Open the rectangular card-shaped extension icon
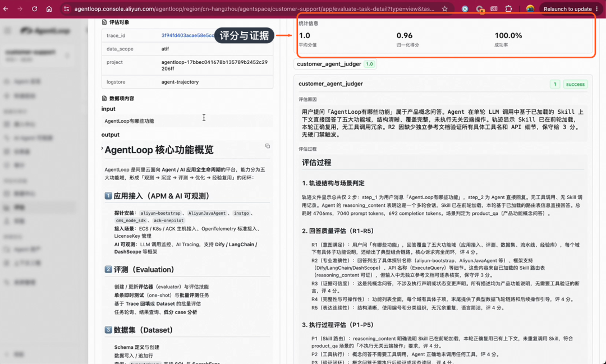606x364 pixels. click(x=494, y=8)
